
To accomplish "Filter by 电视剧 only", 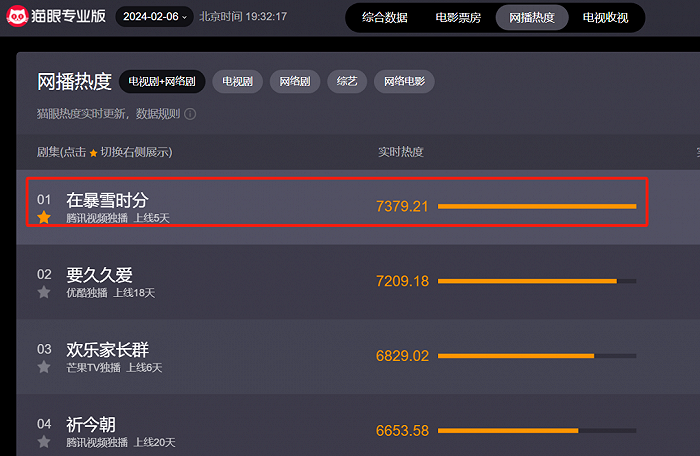I will tap(238, 81).
